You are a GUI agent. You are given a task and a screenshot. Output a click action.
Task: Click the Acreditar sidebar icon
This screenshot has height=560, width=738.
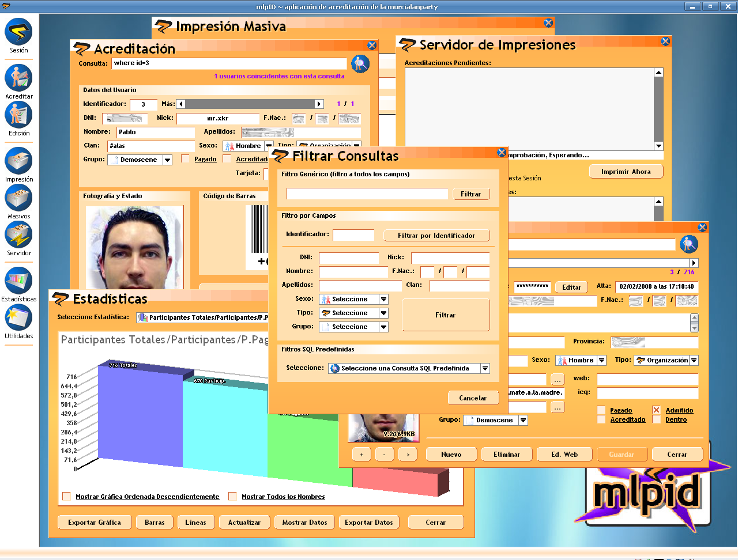coord(18,78)
